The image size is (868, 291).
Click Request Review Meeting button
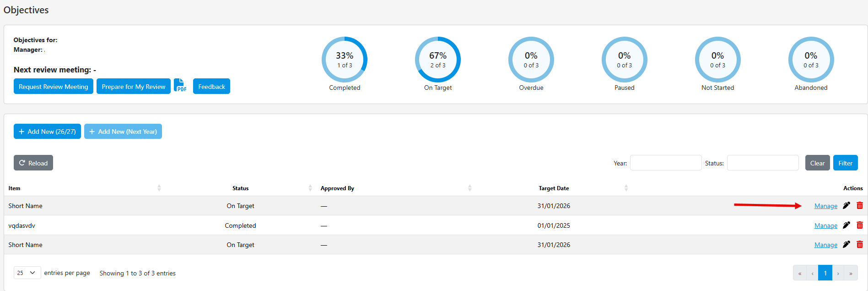(x=54, y=86)
